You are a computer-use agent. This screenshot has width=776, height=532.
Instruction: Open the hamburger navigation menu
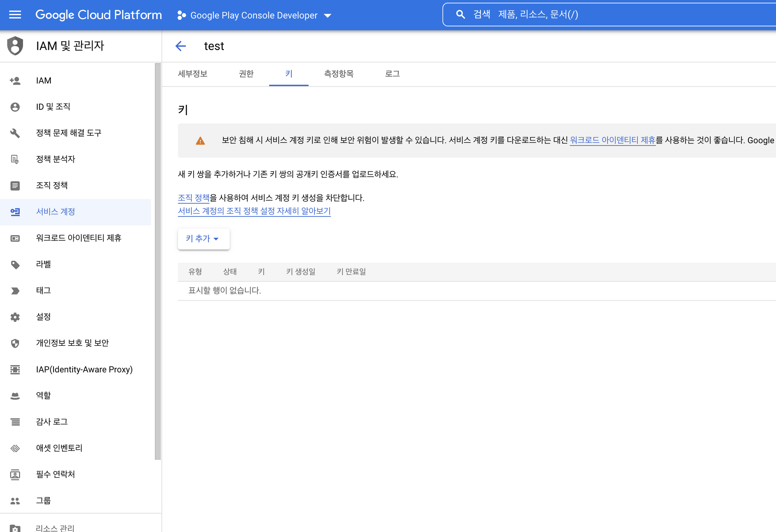tap(15, 15)
